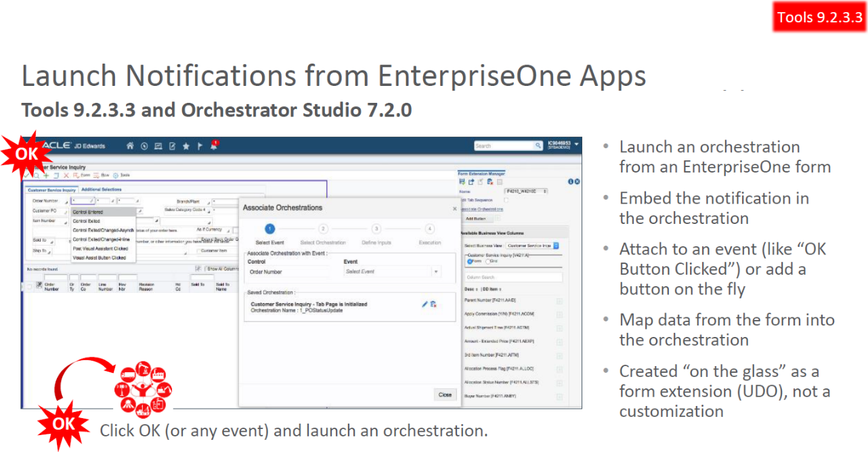Choose Control Entered from the event list
Viewport: 868px width, 452px height.
coord(104,212)
